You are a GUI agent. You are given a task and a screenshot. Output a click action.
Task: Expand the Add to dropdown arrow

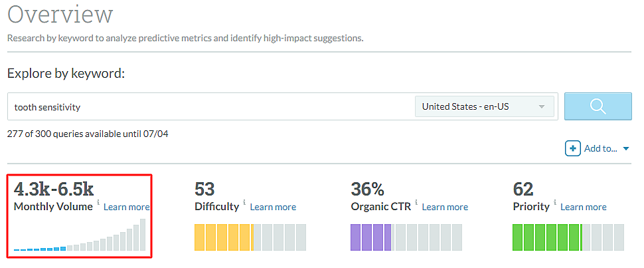point(626,149)
